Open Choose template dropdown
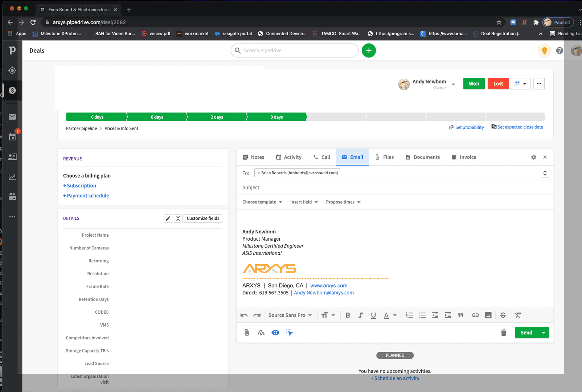Image resolution: width=582 pixels, height=392 pixels. click(x=262, y=202)
